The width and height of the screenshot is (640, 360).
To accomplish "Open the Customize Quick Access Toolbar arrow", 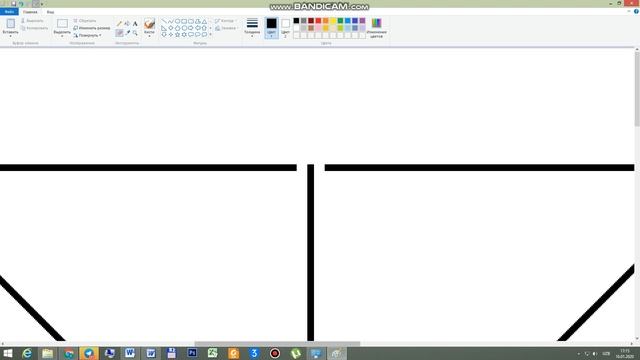I will tap(42, 4).
